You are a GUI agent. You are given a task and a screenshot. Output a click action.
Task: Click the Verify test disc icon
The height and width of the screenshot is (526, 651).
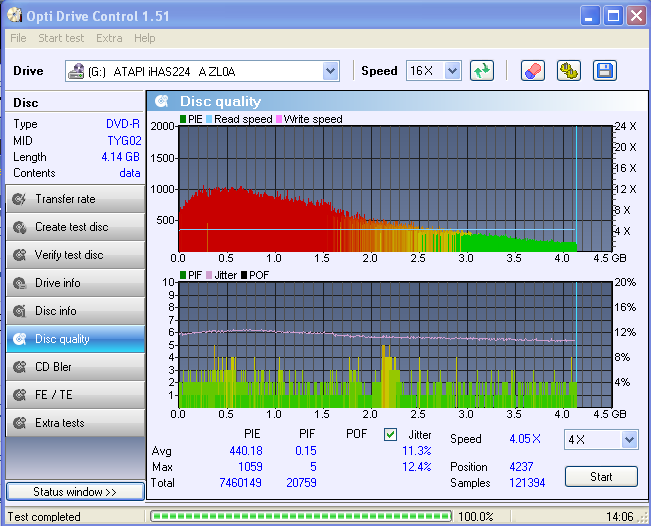tap(19, 255)
